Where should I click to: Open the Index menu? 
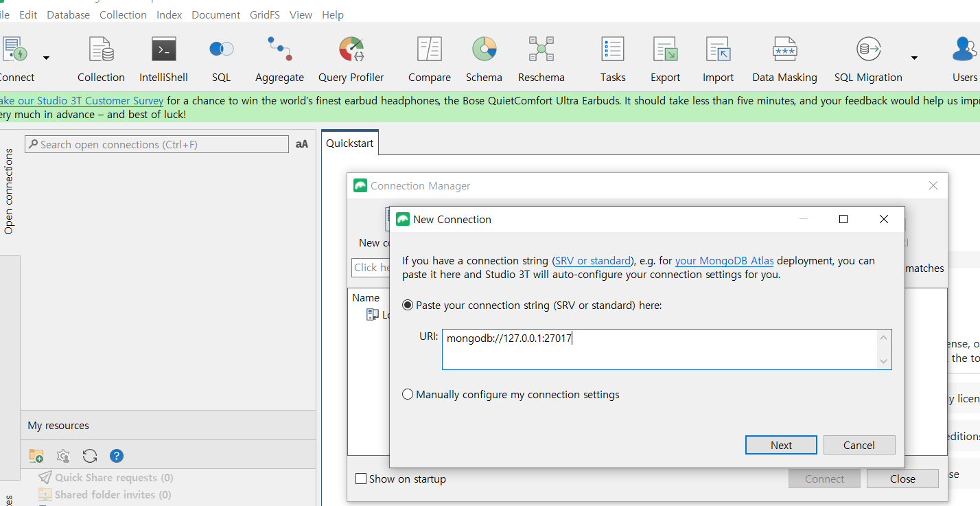pos(170,14)
